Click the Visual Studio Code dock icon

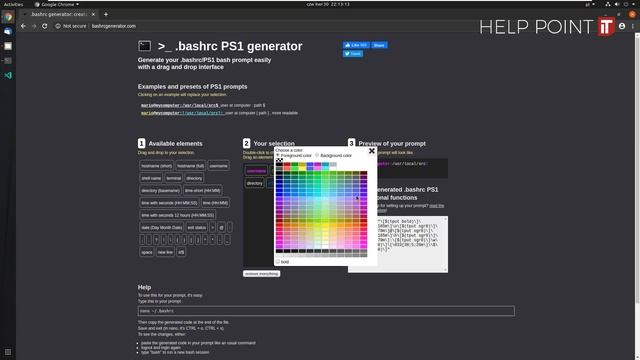coord(8,76)
